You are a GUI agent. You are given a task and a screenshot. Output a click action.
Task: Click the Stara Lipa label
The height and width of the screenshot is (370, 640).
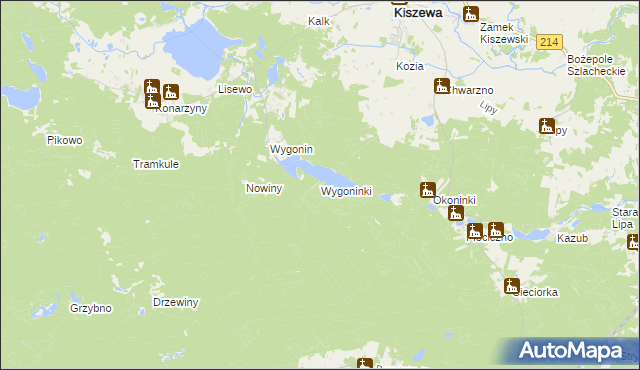click(x=624, y=218)
